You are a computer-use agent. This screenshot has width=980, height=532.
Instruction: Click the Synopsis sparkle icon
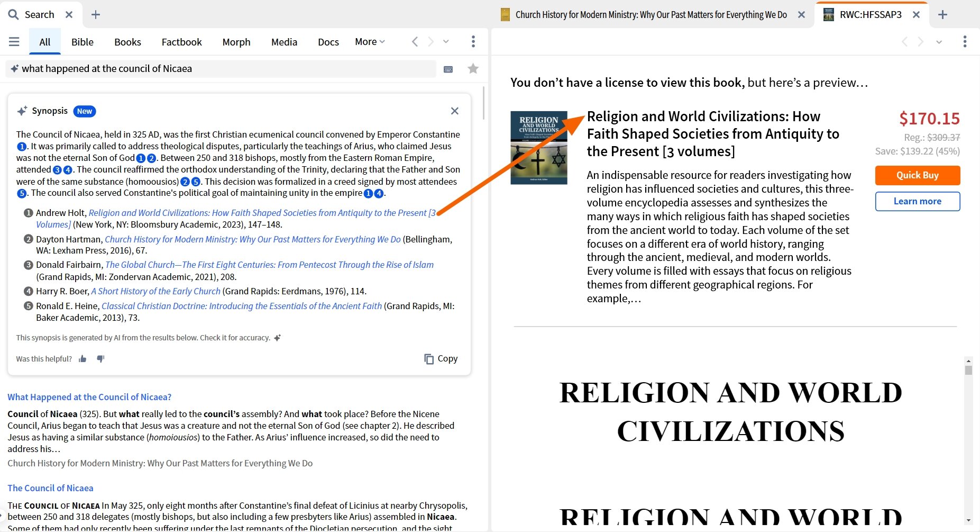22,111
